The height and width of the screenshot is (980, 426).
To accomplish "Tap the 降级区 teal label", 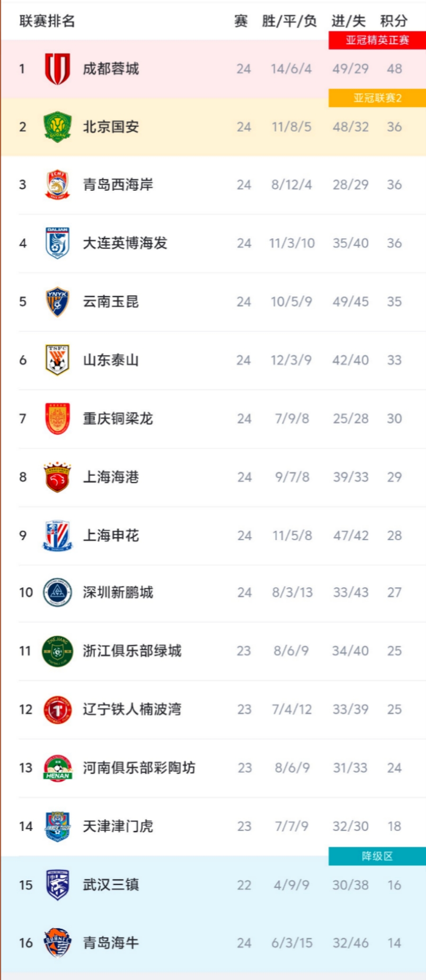I will [377, 856].
